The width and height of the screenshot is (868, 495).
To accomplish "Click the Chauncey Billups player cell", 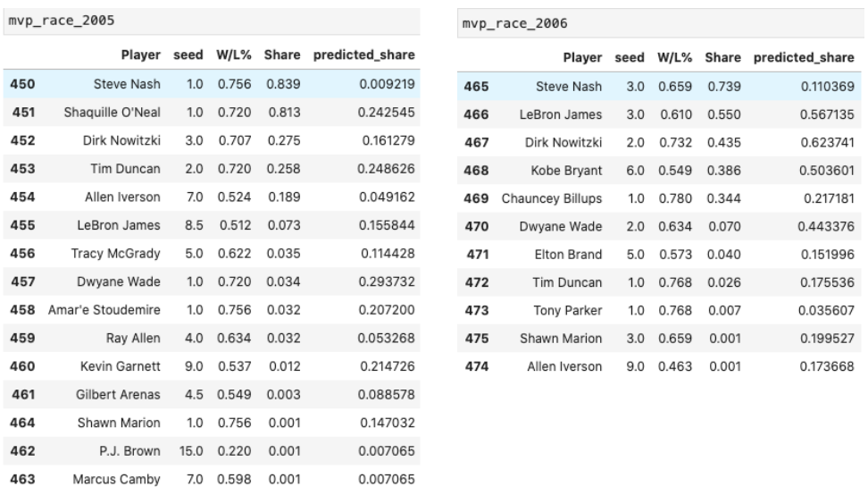I will pos(552,198).
